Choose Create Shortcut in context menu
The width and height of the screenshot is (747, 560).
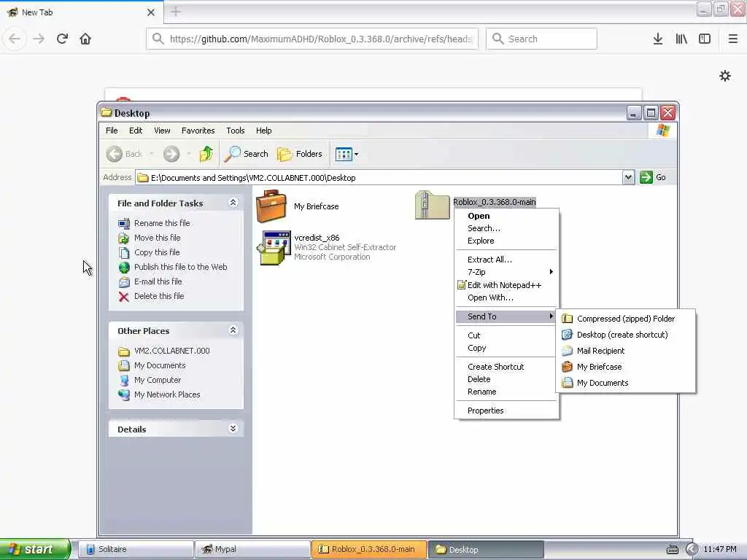click(x=506, y=367)
